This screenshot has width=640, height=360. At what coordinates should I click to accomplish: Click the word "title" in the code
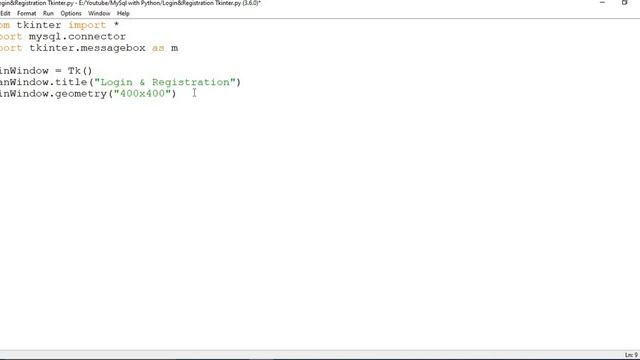point(71,82)
